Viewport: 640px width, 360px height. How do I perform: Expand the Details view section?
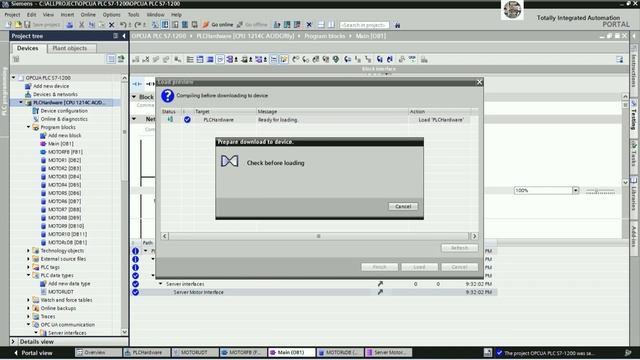[13, 342]
